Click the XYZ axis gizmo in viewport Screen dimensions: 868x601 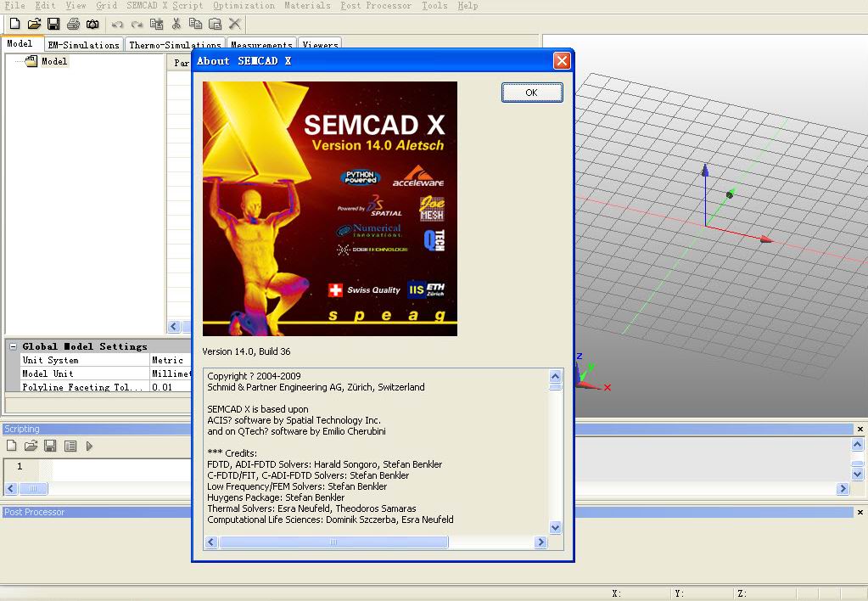pyautogui.click(x=592, y=373)
